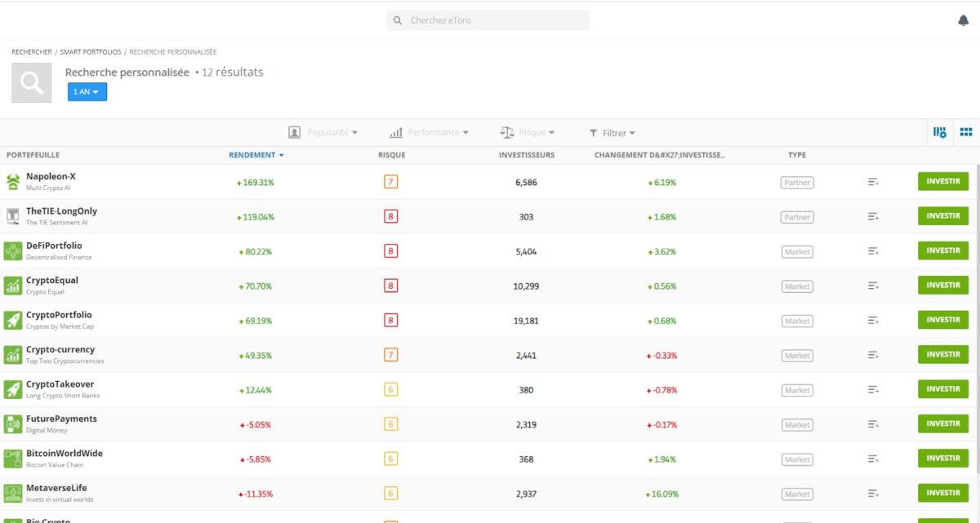Click risk score 8 for CryptoEqual

tap(391, 286)
